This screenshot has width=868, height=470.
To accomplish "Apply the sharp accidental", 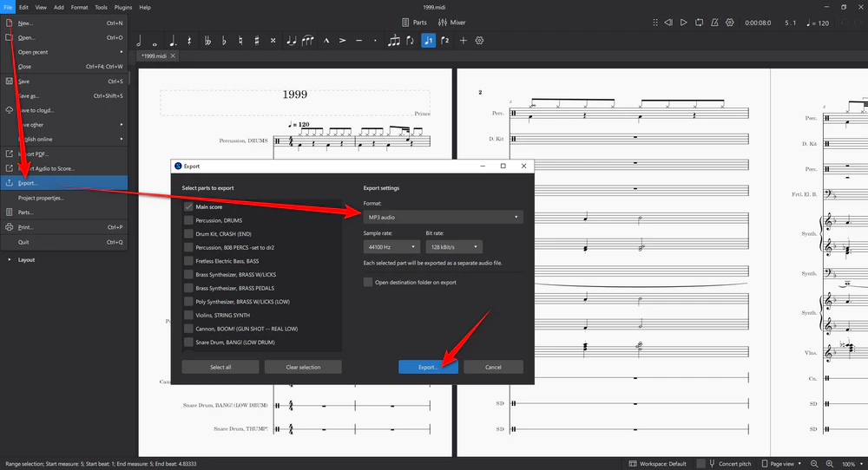I will (x=256, y=41).
